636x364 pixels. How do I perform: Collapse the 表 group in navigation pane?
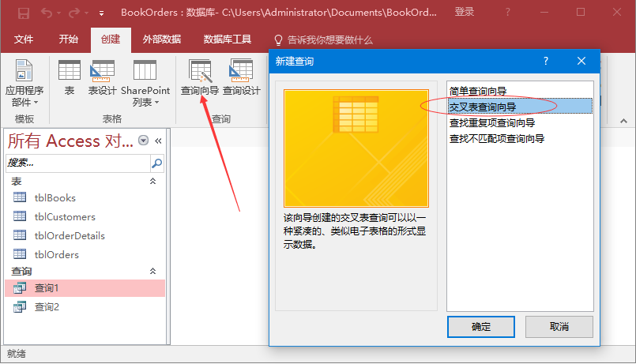pyautogui.click(x=153, y=182)
